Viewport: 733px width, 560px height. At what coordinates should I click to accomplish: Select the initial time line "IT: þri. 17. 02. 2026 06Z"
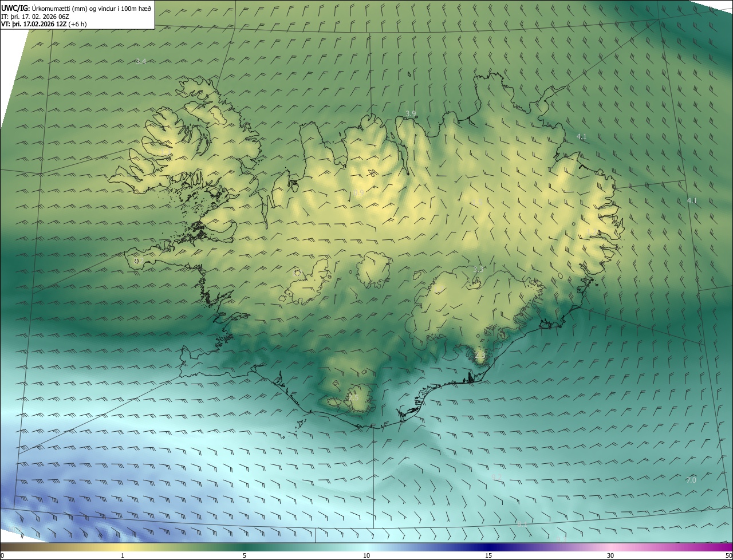[35, 16]
